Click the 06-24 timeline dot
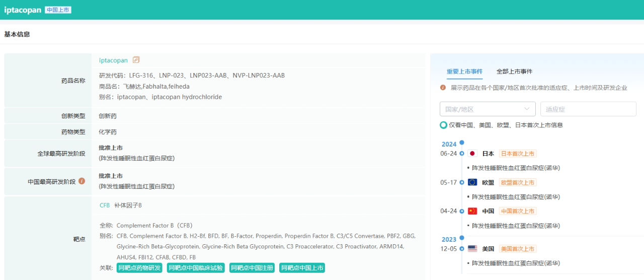This screenshot has width=644, height=280. coord(462,154)
